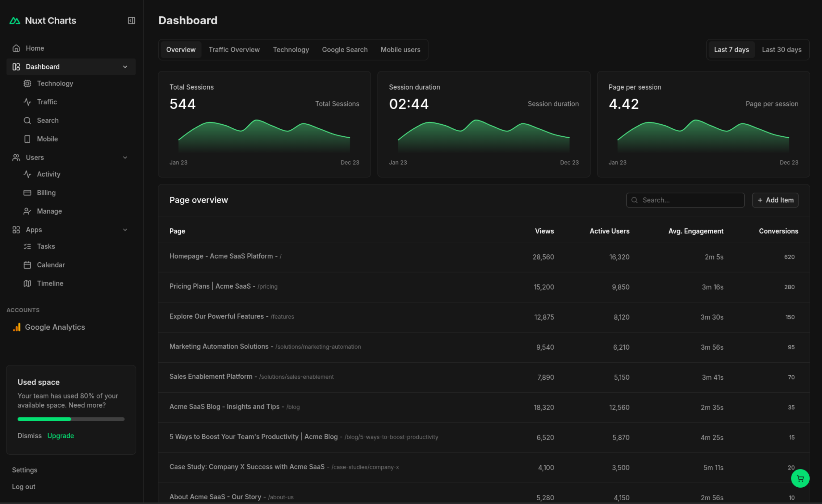822x504 pixels.
Task: Click the Google Analytics bar chart icon
Action: 17,327
